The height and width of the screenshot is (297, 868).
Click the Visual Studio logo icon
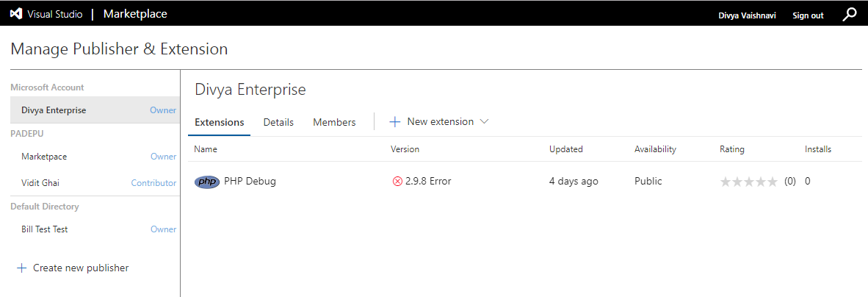tap(16, 15)
